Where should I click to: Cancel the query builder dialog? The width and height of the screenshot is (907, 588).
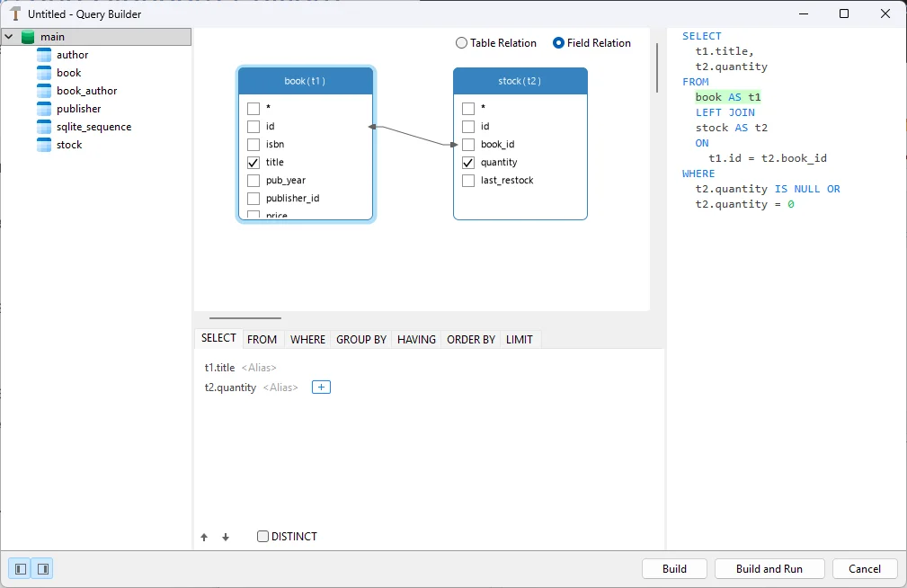point(865,569)
